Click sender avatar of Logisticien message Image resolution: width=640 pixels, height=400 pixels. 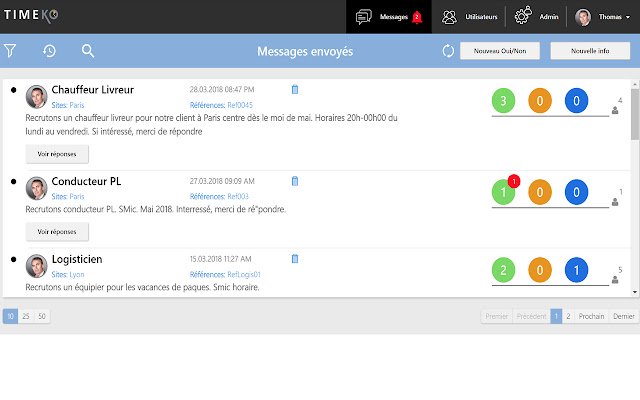[x=36, y=266]
